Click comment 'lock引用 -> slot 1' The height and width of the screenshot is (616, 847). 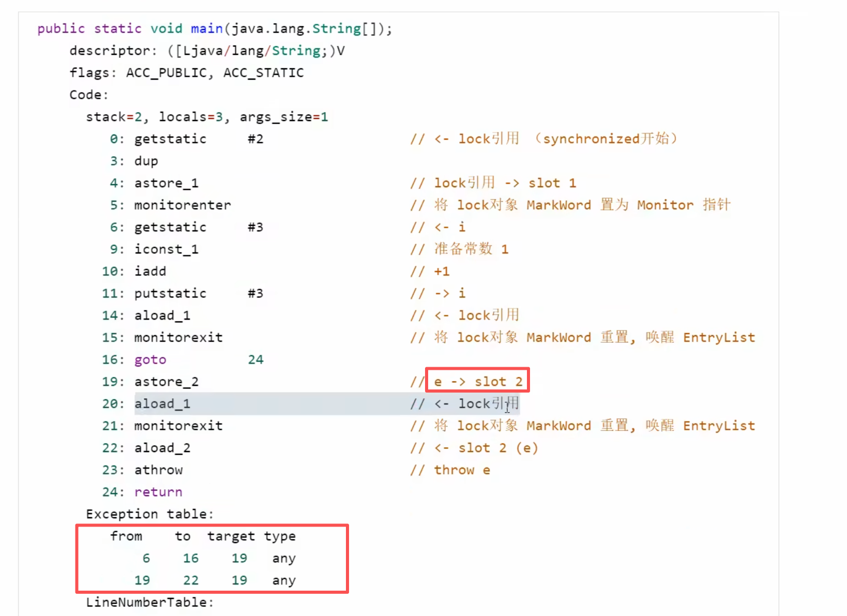tap(505, 183)
